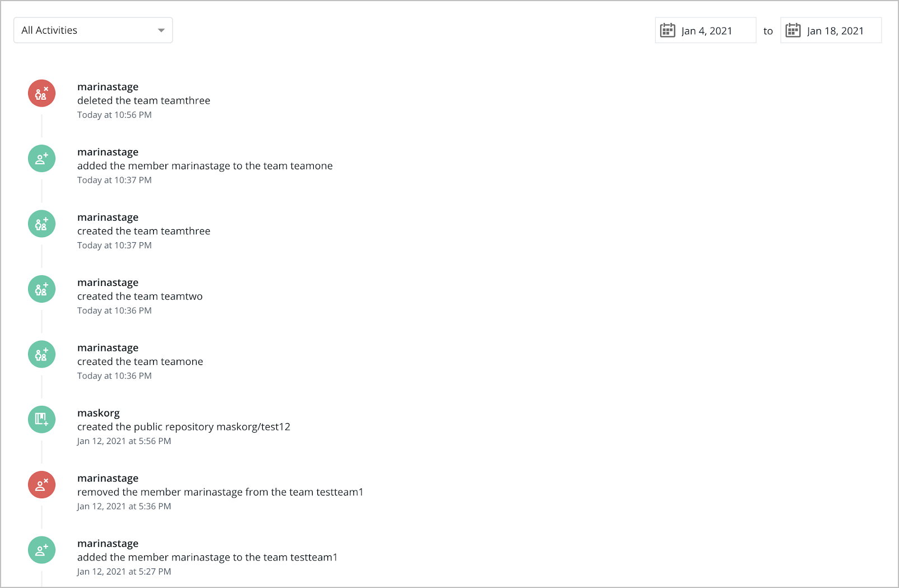Click the calendar icon for the end date
Screen dimensions: 899x588
(x=793, y=30)
